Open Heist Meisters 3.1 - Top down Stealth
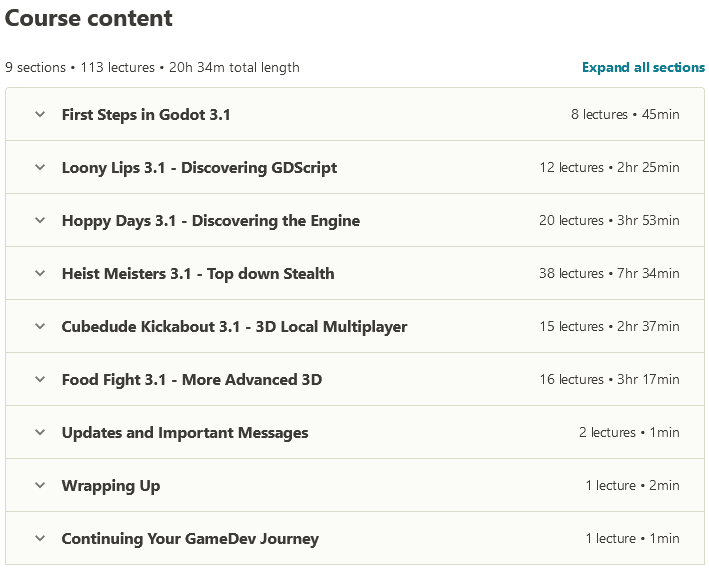Image resolution: width=709 pixels, height=571 pixels. pyautogui.click(x=198, y=274)
